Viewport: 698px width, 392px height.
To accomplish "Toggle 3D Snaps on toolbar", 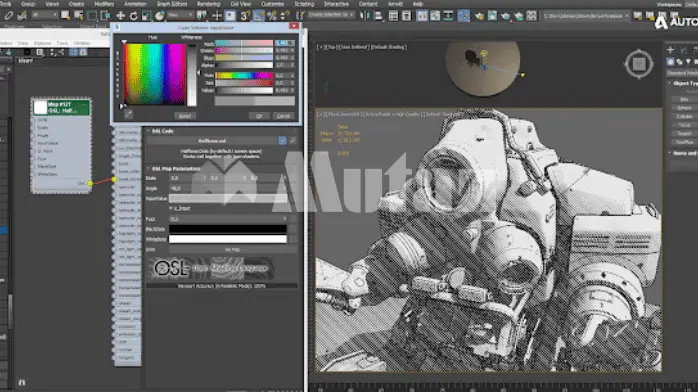I will (x=245, y=16).
